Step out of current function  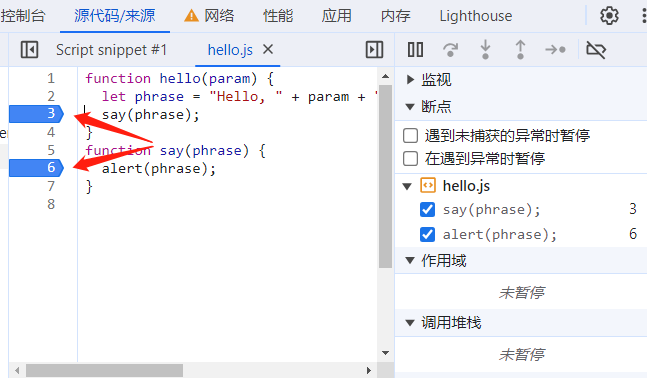[520, 50]
